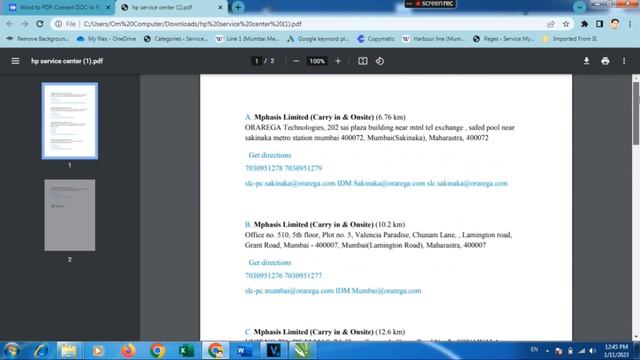Select page 2 thumbnail in sidebar
Viewport: 640px width, 360px height.
pyautogui.click(x=70, y=215)
